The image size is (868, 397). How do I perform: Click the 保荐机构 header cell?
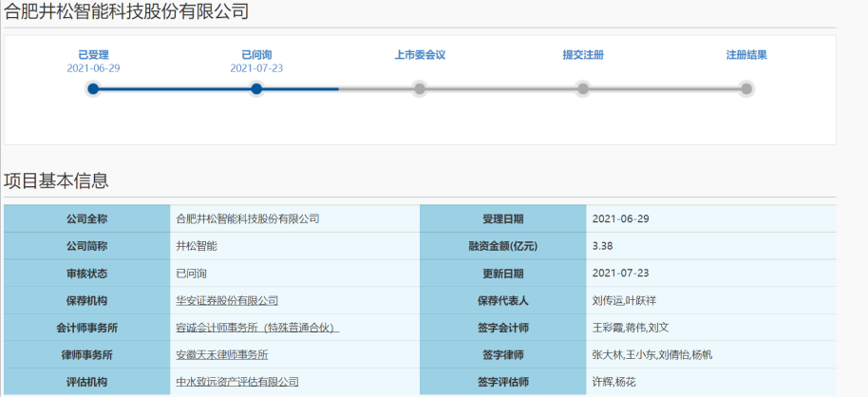tap(87, 301)
